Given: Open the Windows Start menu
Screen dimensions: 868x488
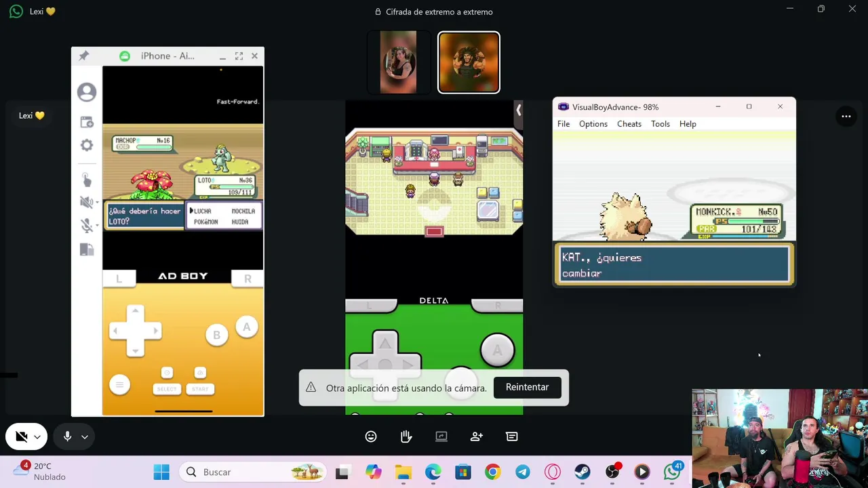Looking at the screenshot, I should pos(161,472).
